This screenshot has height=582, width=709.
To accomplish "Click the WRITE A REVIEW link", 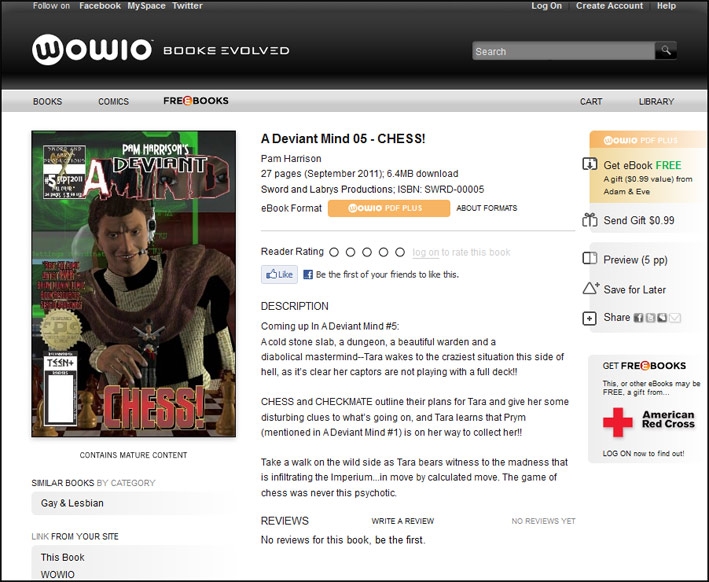I will [x=402, y=521].
